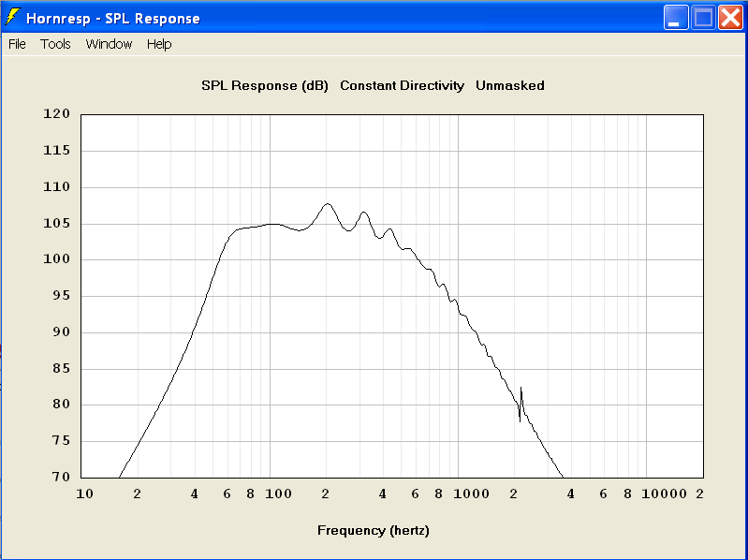The image size is (748, 560).
Task: Click the Hornresp lightning bolt title icon
Action: pyautogui.click(x=12, y=17)
